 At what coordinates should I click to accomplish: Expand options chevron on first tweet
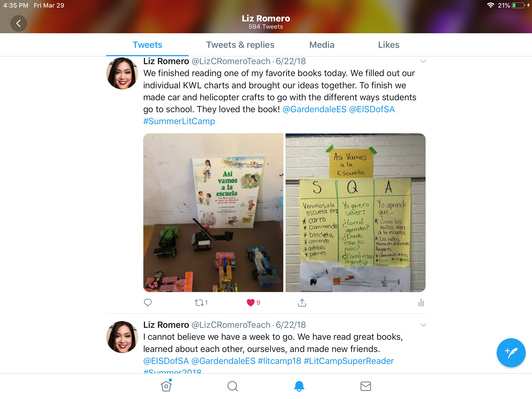[423, 61]
